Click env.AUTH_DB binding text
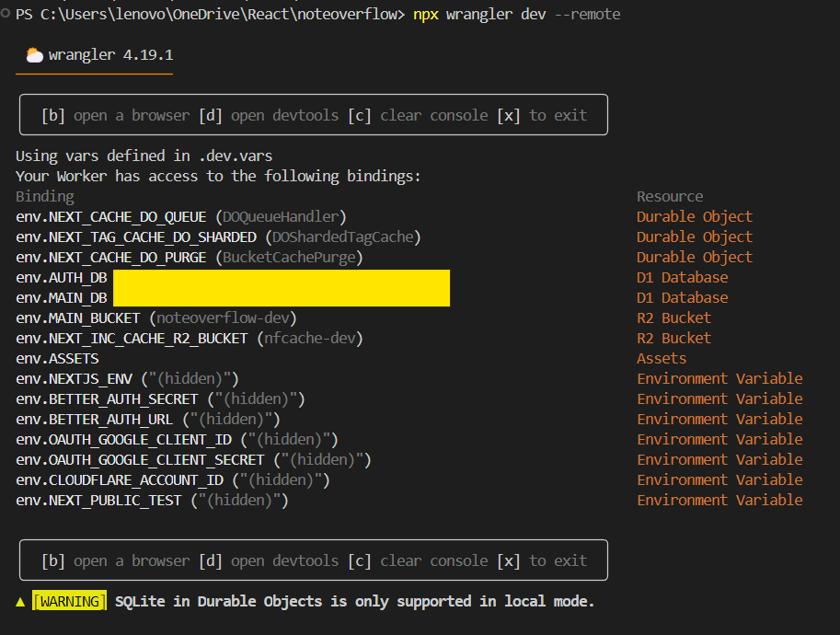The width and height of the screenshot is (840, 635). coord(62,278)
